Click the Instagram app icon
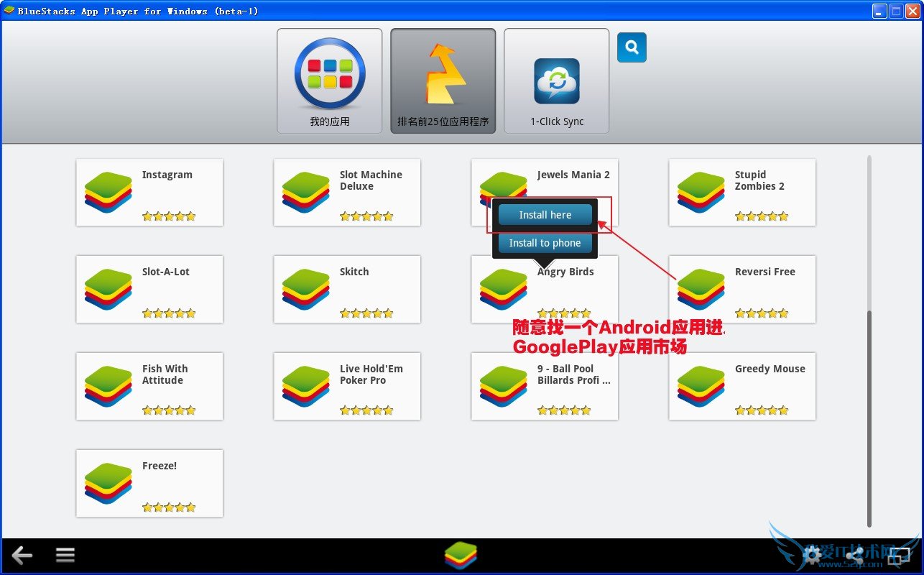 (x=108, y=193)
